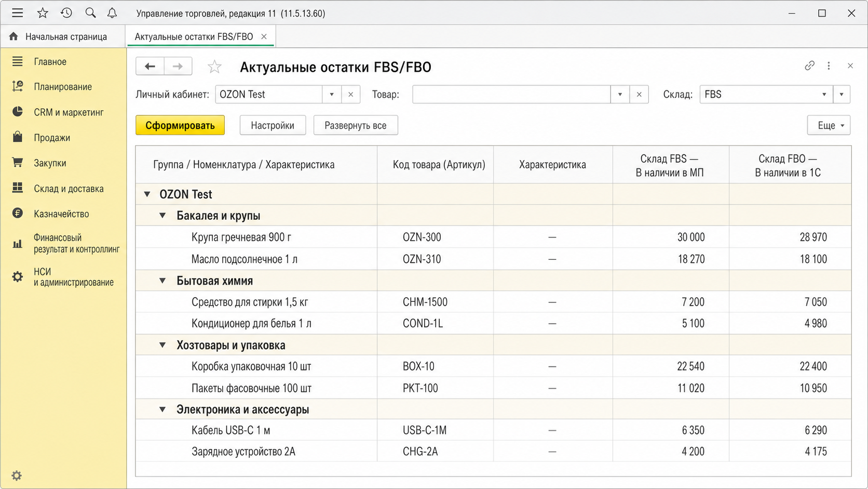868x489 pixels.
Task: Open the Еще dropdown menu
Action: [829, 125]
